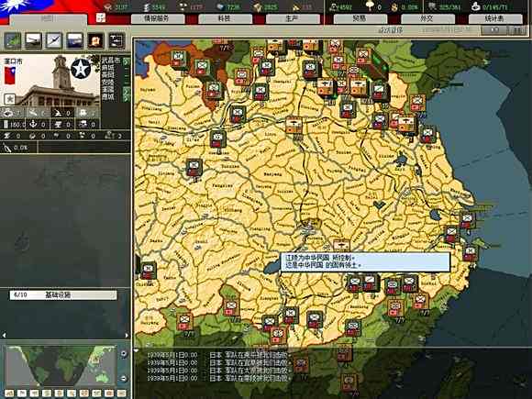Open the 外交 diplomacy tab
532x399 pixels.
(427, 18)
